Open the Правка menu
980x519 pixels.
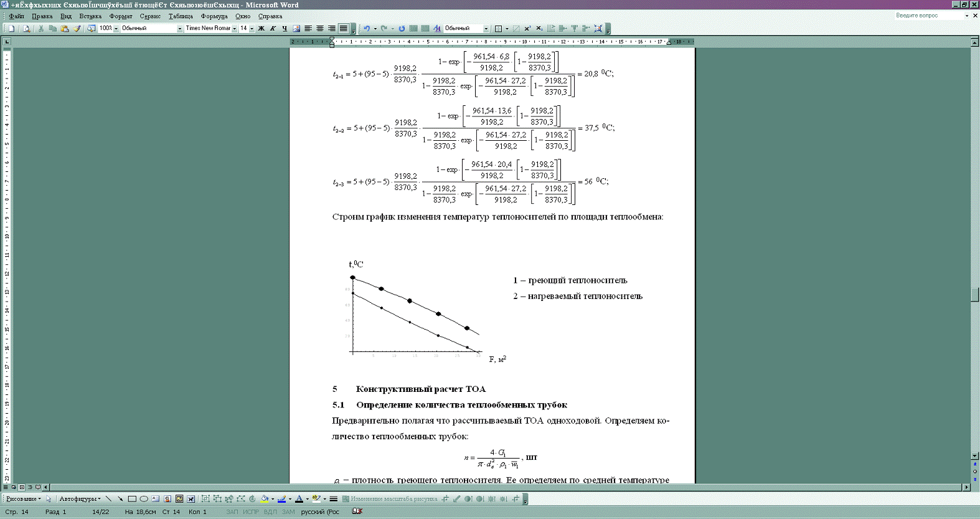[42, 16]
